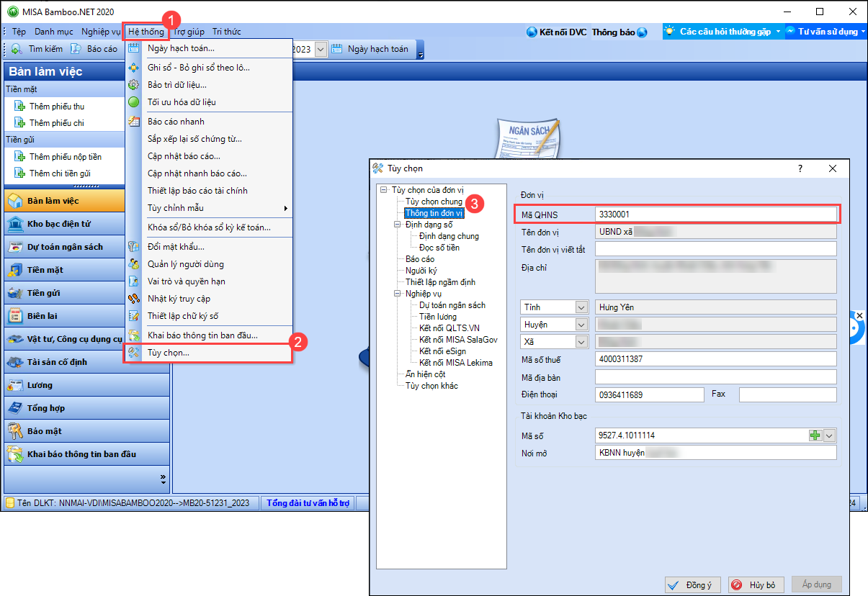
Task: Click the Mã QHNS input field
Action: (x=716, y=215)
